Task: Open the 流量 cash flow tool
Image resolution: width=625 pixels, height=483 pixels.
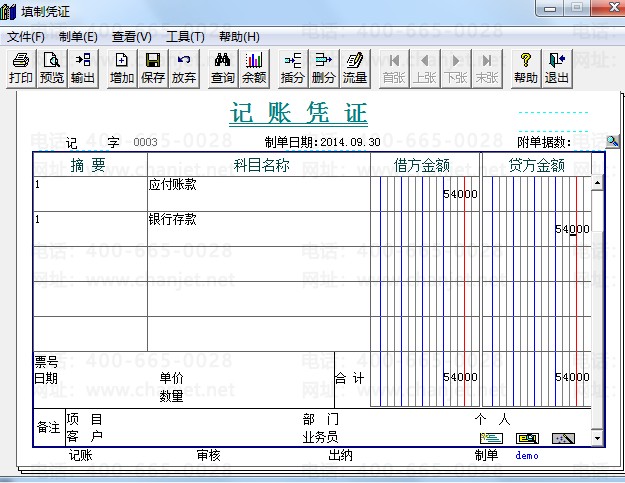Action: 355,67
